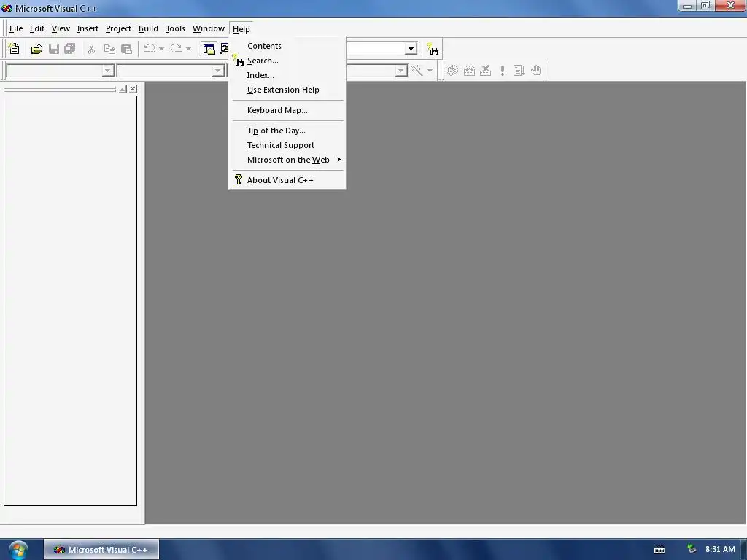Toggle the Workspace window icon

(x=209, y=49)
